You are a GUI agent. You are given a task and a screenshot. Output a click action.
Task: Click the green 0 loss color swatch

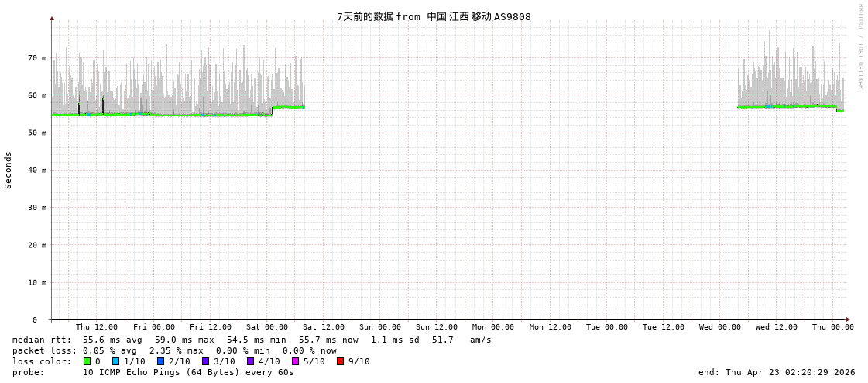tap(87, 361)
